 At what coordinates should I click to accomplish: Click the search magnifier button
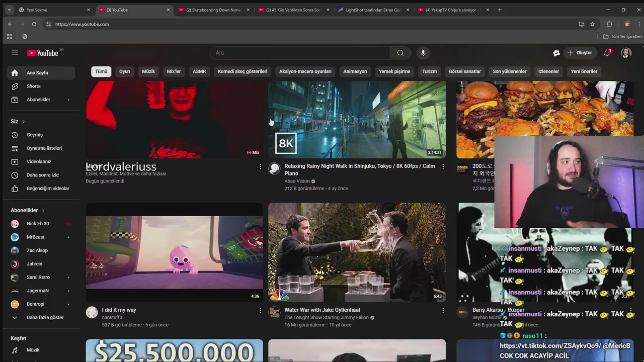400,53
